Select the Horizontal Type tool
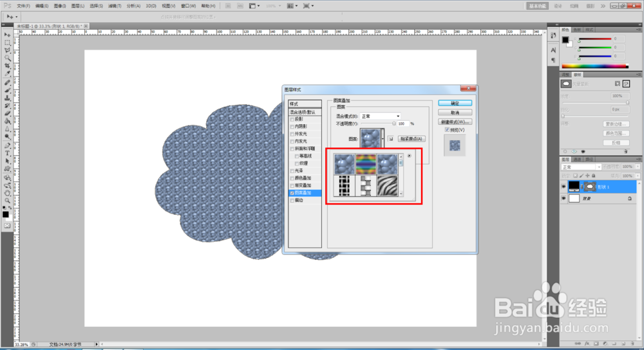Image resolution: width=644 pixels, height=350 pixels. click(7, 154)
